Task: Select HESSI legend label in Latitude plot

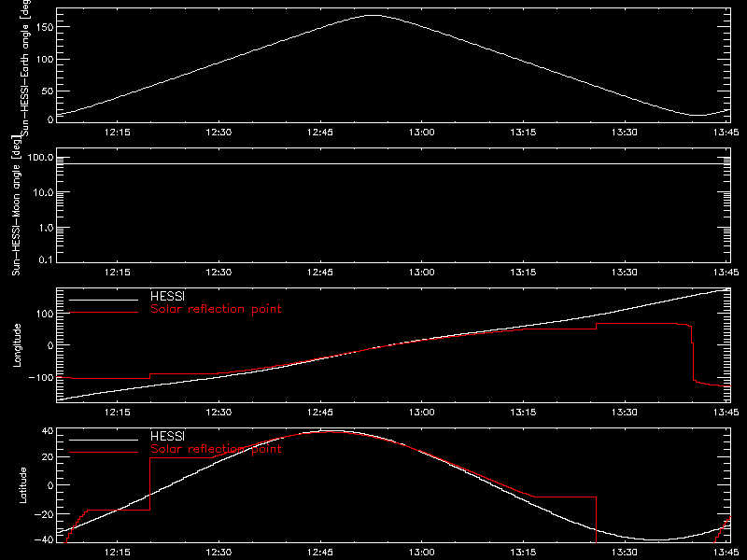Action: (167, 436)
